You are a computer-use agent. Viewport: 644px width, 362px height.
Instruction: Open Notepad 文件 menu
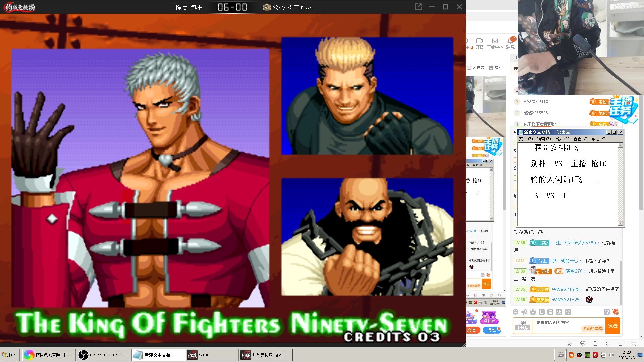coord(526,139)
